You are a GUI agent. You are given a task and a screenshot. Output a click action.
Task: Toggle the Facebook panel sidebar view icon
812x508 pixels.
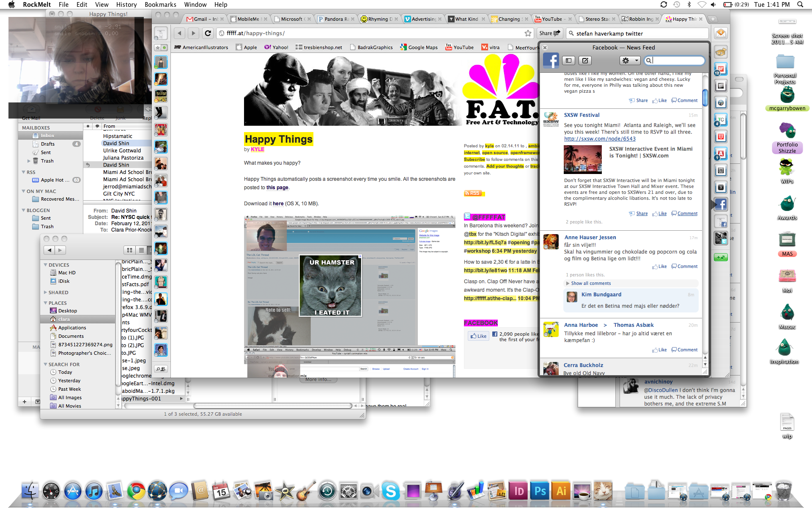tap(568, 61)
